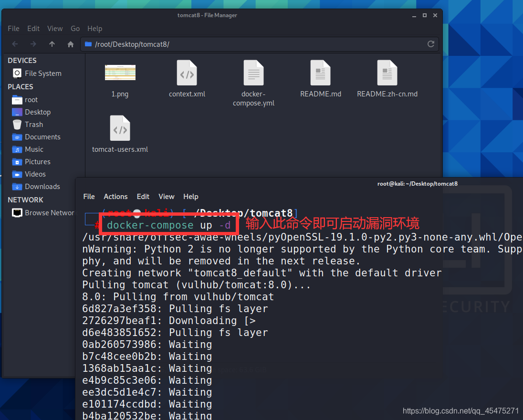The height and width of the screenshot is (420, 523).
Task: Select the 1.png thumbnail file
Action: tap(120, 73)
